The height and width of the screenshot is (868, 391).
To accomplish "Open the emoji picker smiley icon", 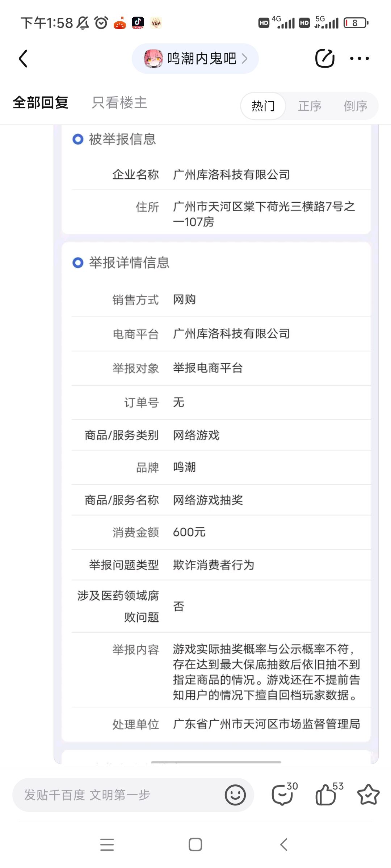I will coord(235,795).
